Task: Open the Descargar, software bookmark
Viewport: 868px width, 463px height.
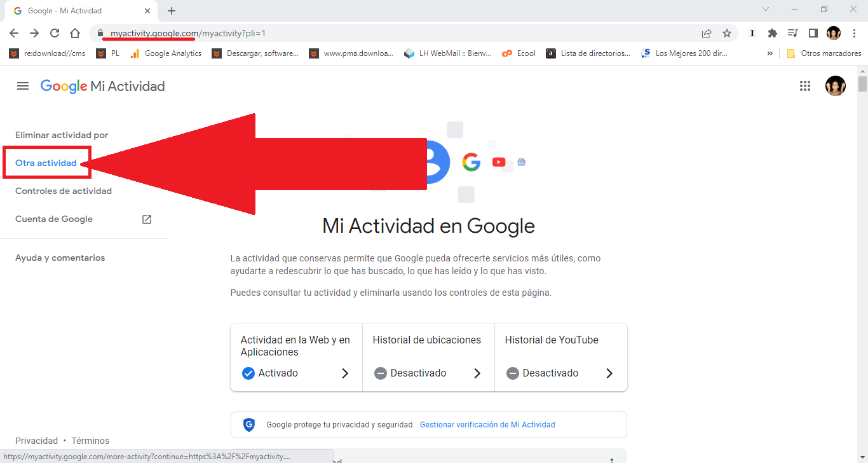Action: point(255,53)
